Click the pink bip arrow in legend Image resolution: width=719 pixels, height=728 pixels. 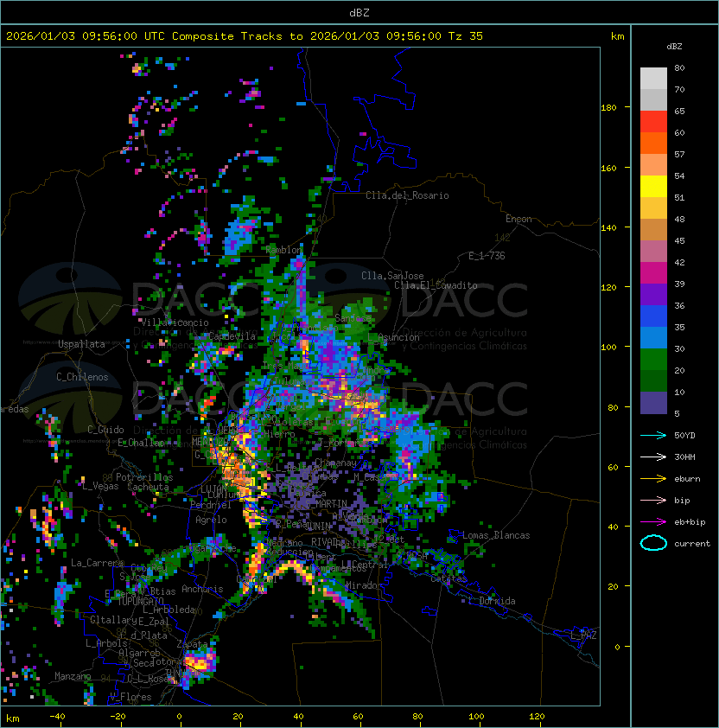[x=653, y=500]
